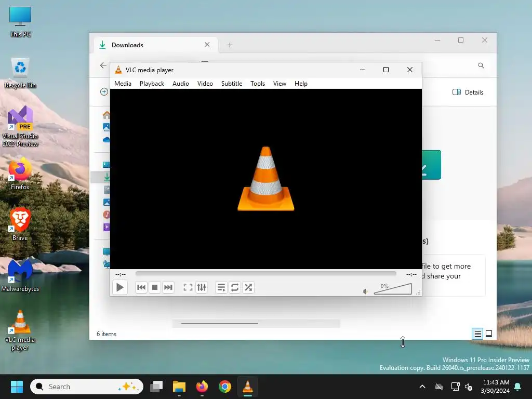Toggle the VLC playlist view
532x399 pixels.
[221, 287]
